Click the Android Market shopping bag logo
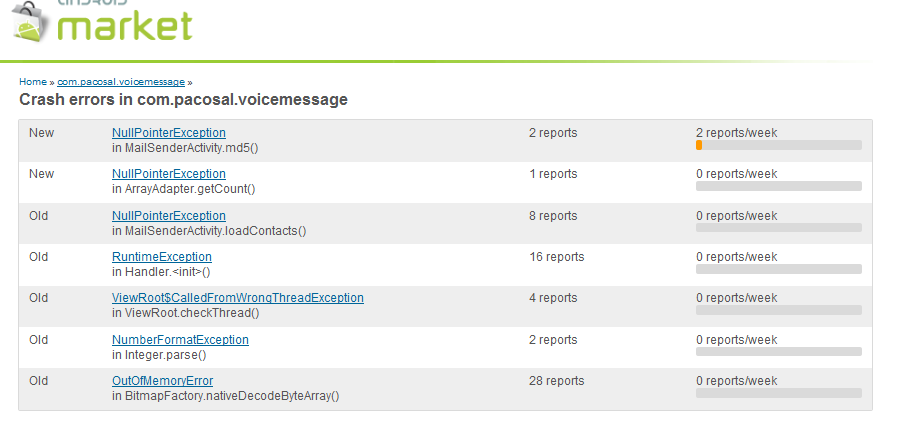 click(x=27, y=22)
